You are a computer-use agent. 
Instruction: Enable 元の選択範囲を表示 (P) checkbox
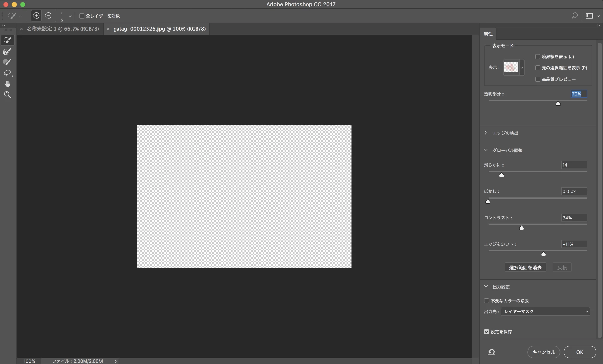538,68
